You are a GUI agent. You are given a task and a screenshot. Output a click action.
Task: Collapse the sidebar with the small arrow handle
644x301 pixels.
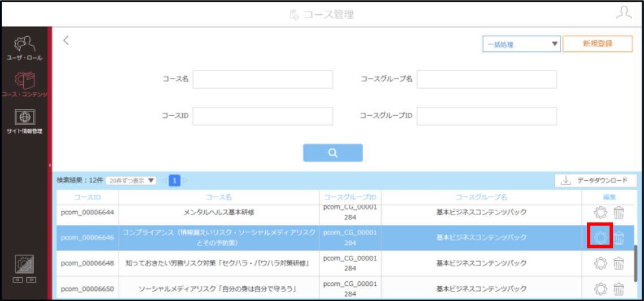pyautogui.click(x=50, y=165)
